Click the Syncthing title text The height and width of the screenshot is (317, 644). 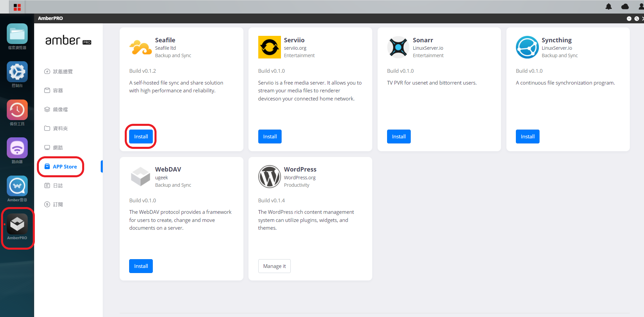coord(556,40)
